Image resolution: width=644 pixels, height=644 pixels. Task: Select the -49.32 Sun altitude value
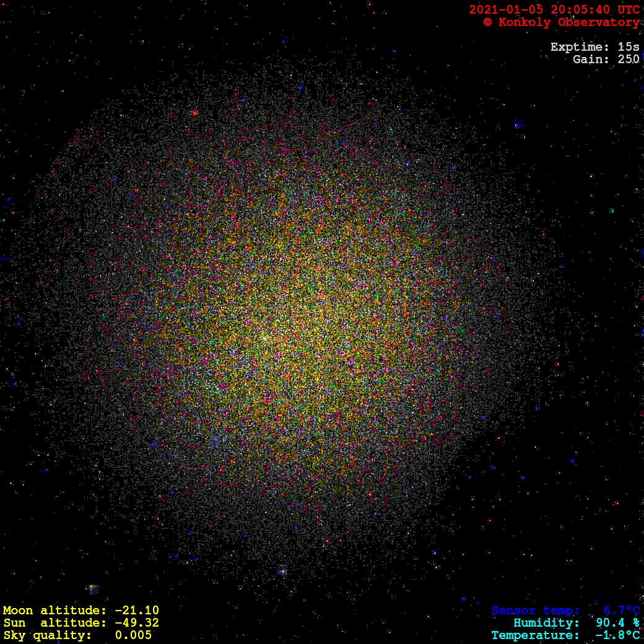point(137,623)
